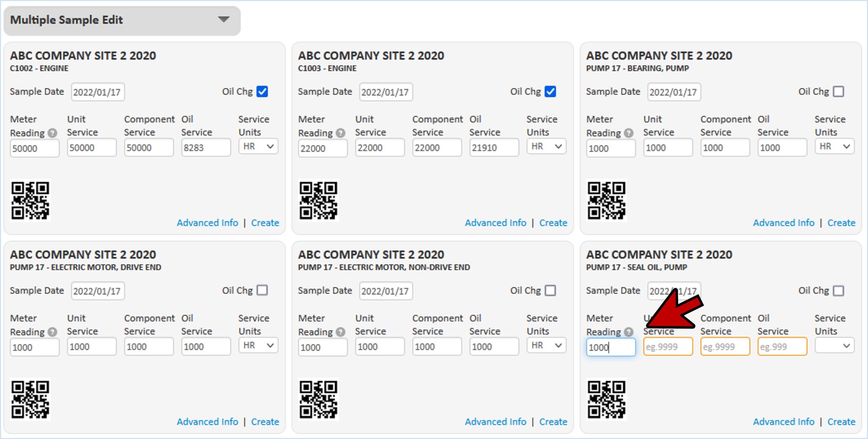Click Meter Reading help icon for C1003 Engine

pos(340,133)
